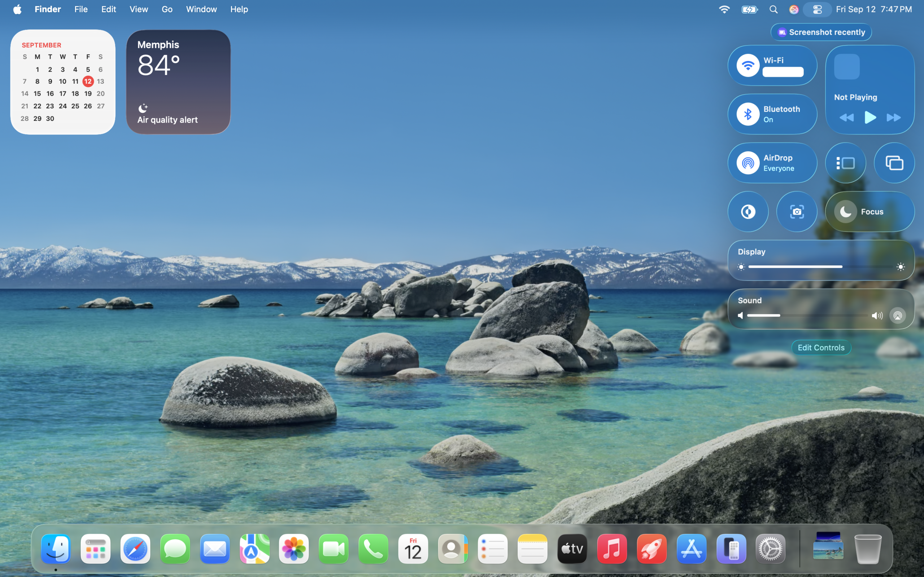This screenshot has width=924, height=577.
Task: Open the Go menu
Action: tap(167, 9)
